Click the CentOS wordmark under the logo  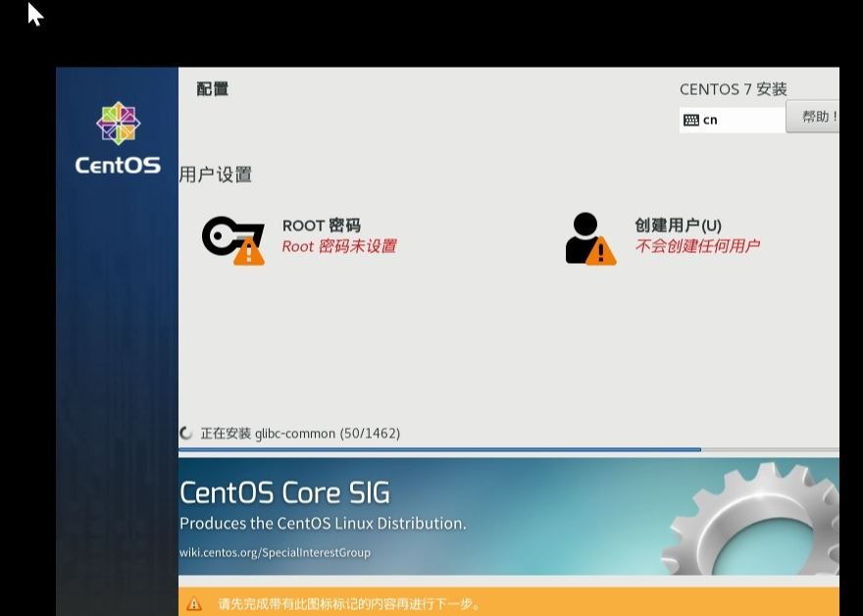(118, 165)
